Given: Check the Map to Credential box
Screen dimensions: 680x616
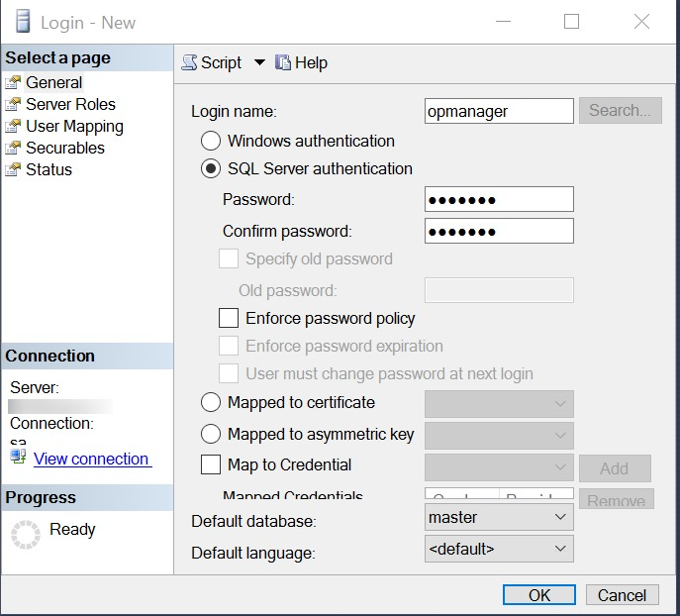Looking at the screenshot, I should (211, 464).
